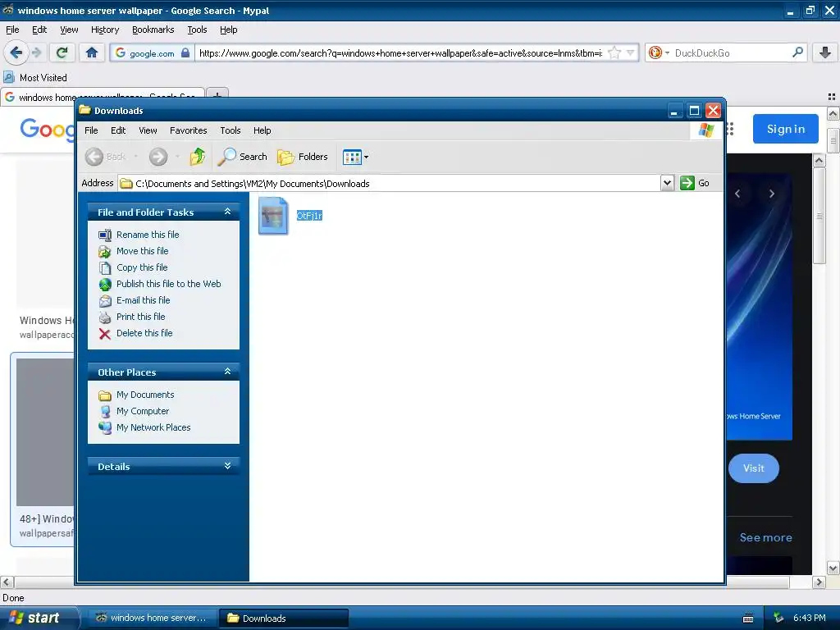Show the previous image with left chevron
The height and width of the screenshot is (630, 840).
(x=737, y=194)
